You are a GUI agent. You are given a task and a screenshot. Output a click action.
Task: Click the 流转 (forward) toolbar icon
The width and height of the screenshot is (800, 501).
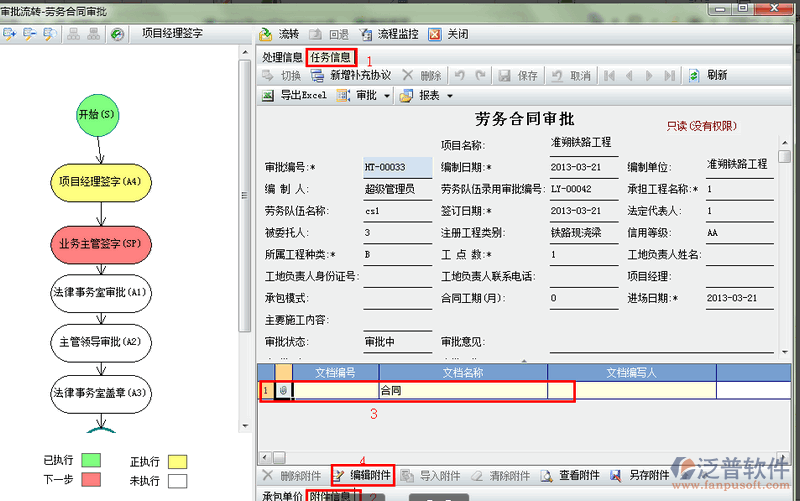pos(266,33)
